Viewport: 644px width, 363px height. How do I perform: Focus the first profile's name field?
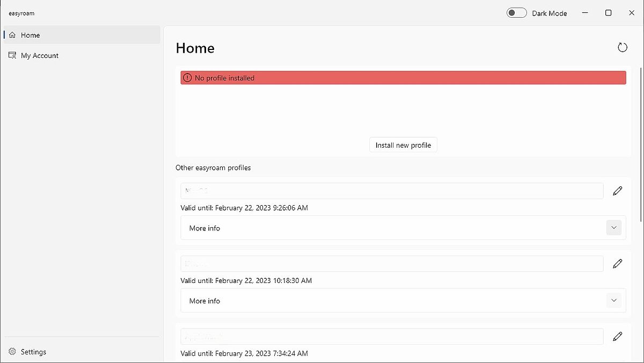click(392, 191)
